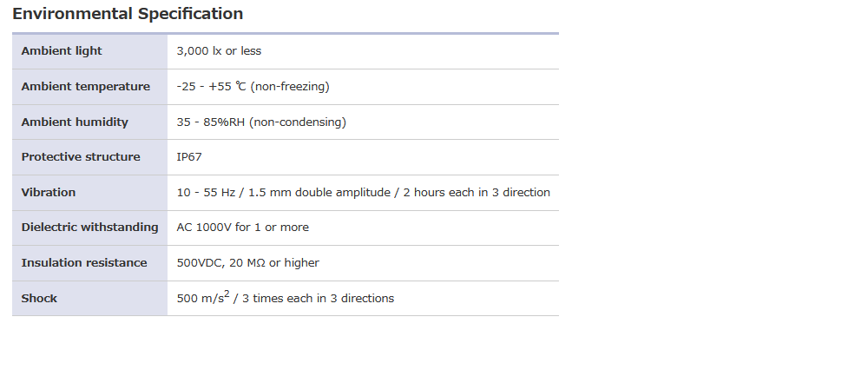
Task: Click the (non-condensing) note text
Action: pyautogui.click(x=298, y=122)
